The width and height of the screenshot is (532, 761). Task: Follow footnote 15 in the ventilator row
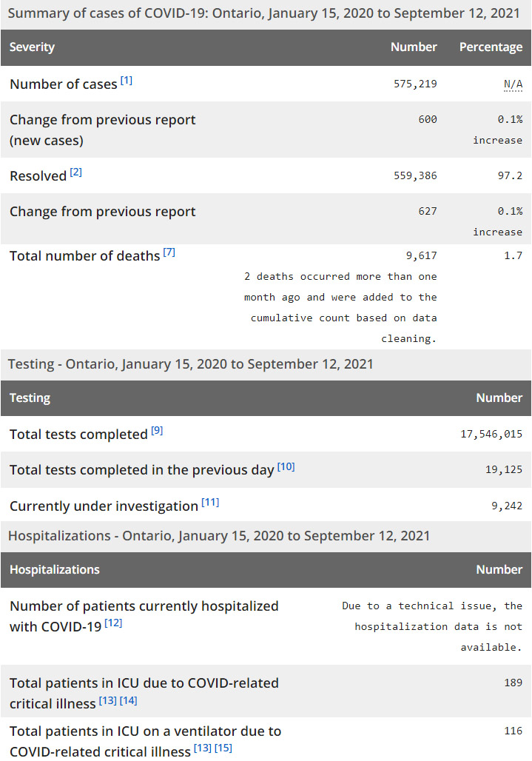[x=223, y=748]
